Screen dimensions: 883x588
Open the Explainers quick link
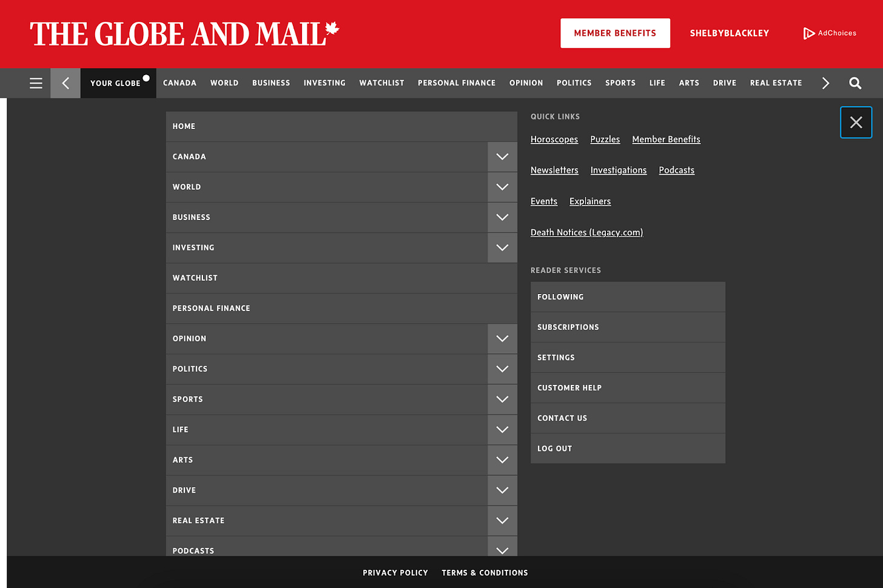click(x=590, y=201)
